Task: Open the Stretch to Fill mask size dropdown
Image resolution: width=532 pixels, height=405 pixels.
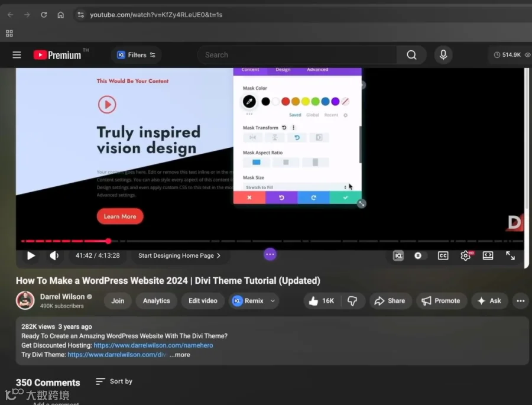Action: coord(296,187)
